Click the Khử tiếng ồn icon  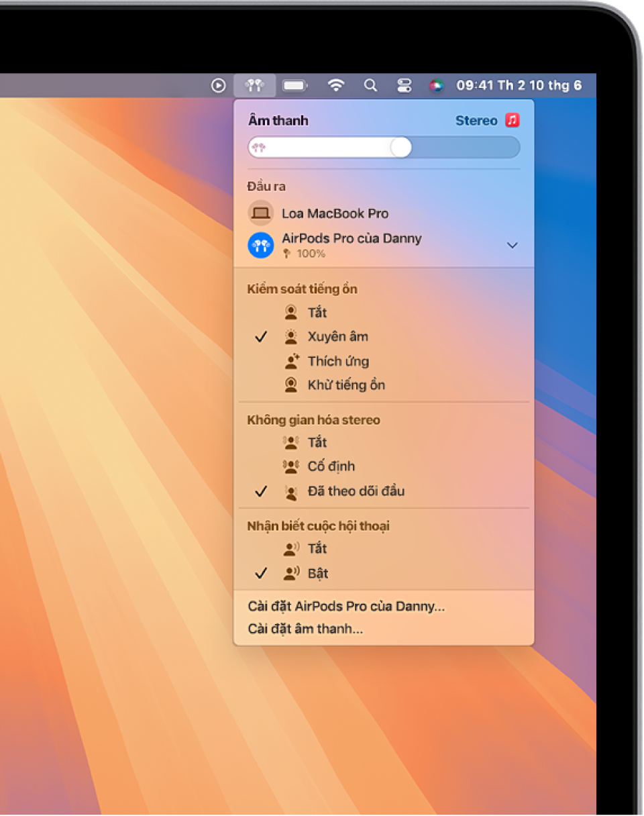pyautogui.click(x=291, y=385)
